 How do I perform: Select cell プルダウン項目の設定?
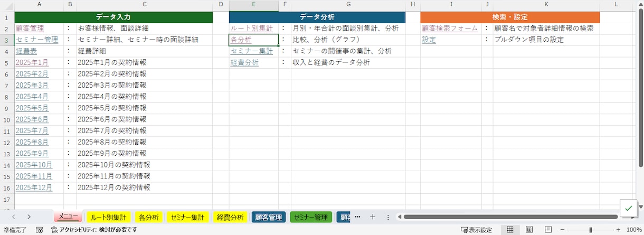pos(546,40)
